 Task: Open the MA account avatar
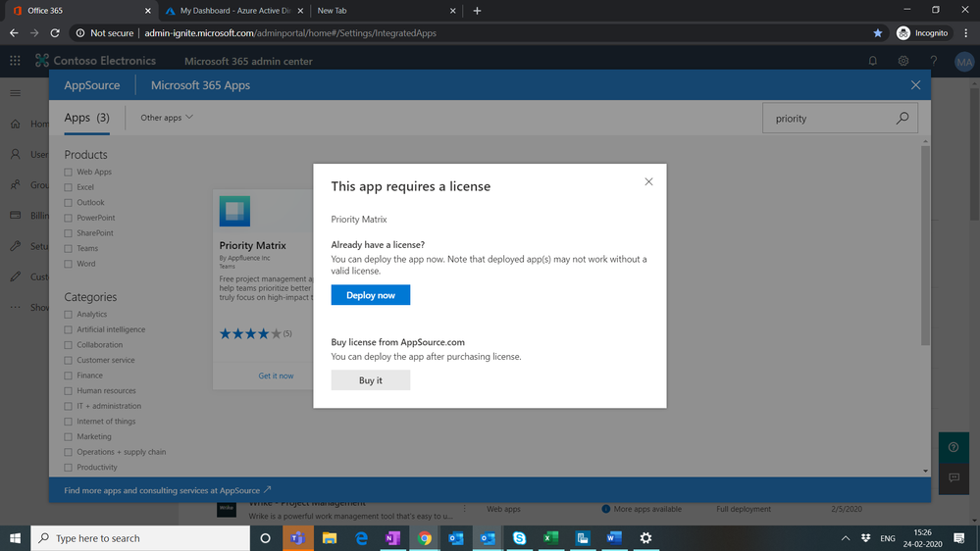(963, 61)
